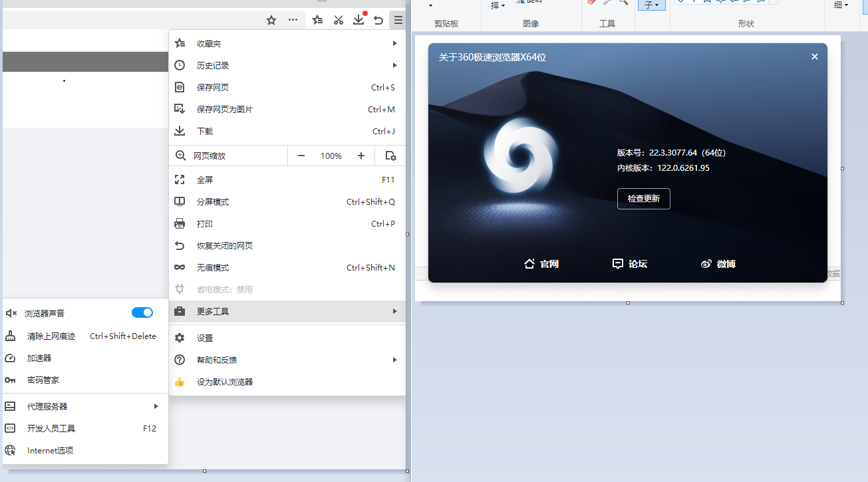This screenshot has height=482, width=868.
Task: Choose 设为默认浏览器 entry
Action: click(x=287, y=382)
